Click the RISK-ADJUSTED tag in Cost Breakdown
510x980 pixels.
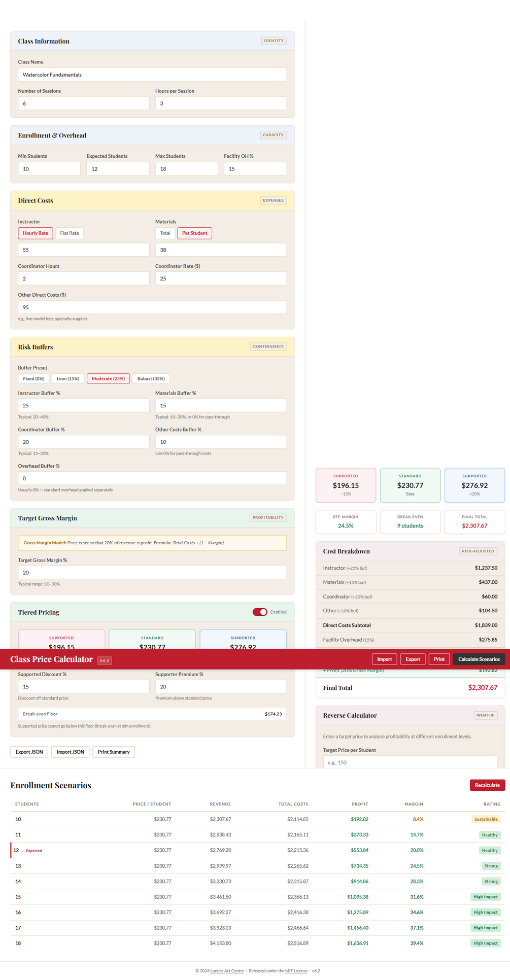478,551
